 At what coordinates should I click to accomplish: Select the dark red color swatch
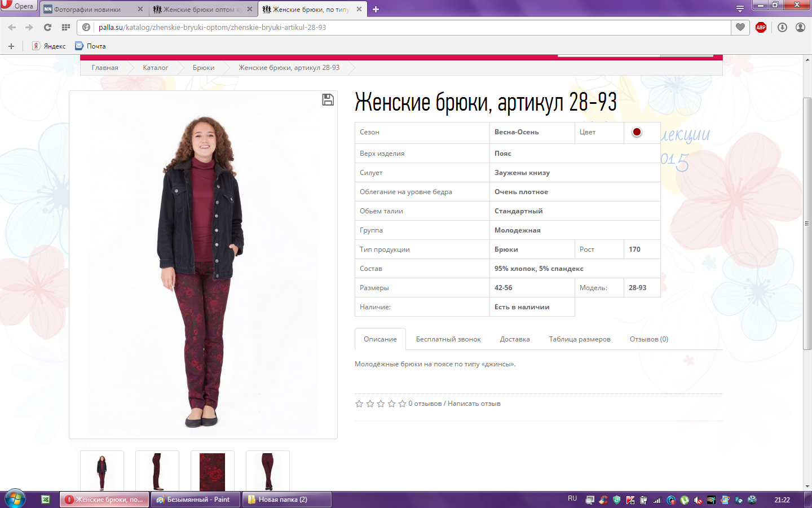click(637, 132)
